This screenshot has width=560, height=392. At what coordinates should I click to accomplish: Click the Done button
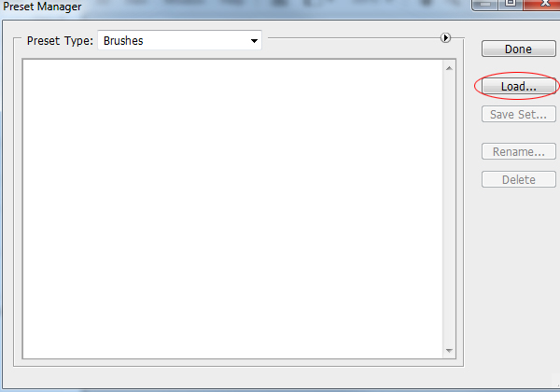(x=519, y=49)
